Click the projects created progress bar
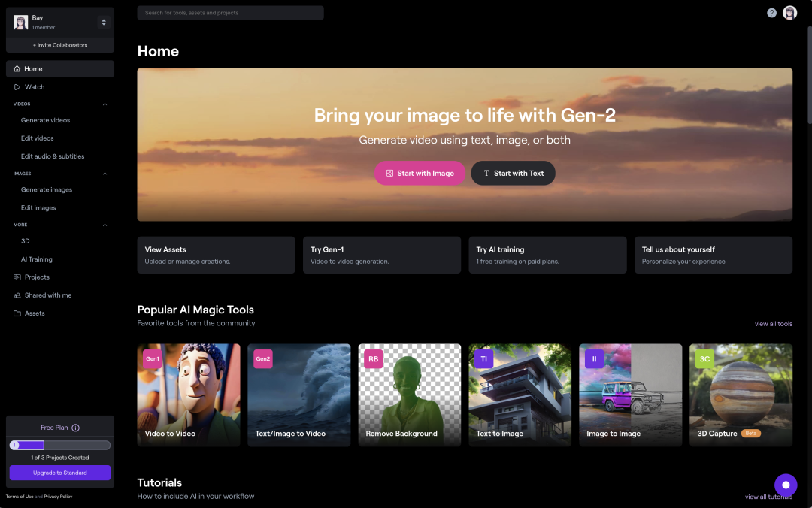The image size is (812, 508). (60, 445)
